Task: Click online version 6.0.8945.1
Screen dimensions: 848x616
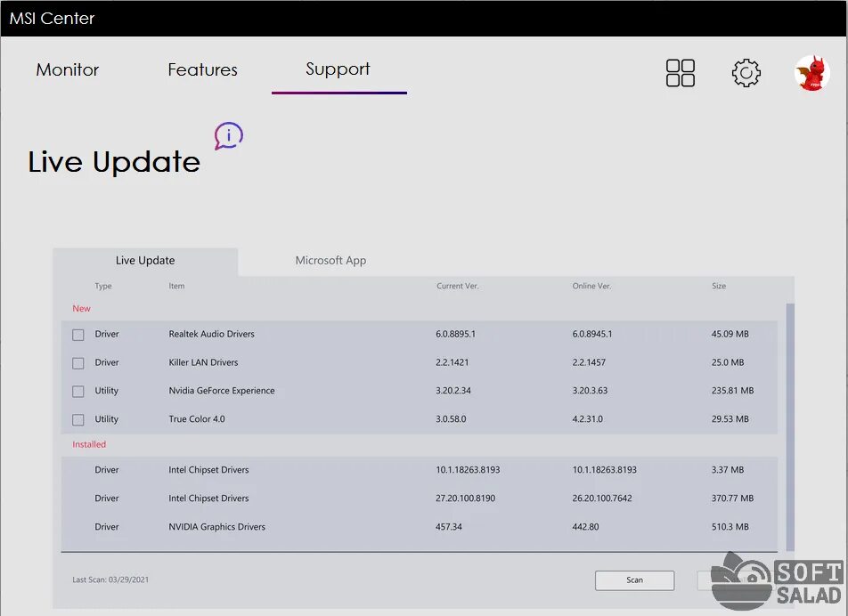Action: coord(592,334)
